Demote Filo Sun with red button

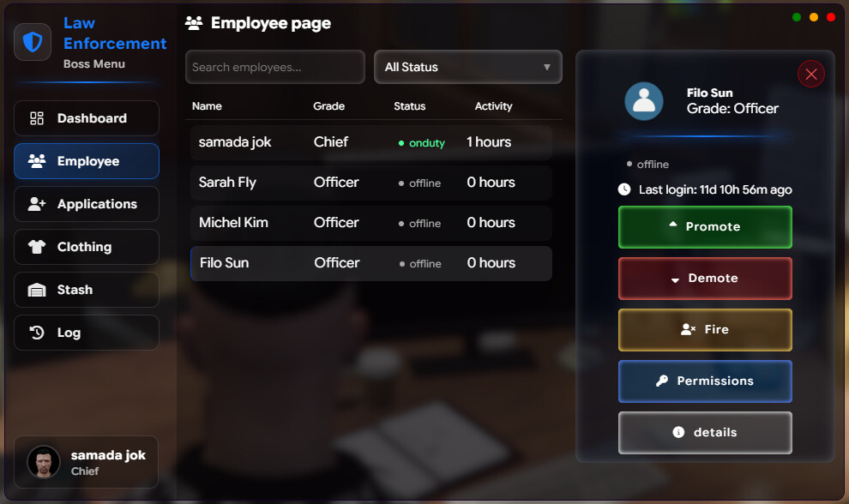[705, 279]
